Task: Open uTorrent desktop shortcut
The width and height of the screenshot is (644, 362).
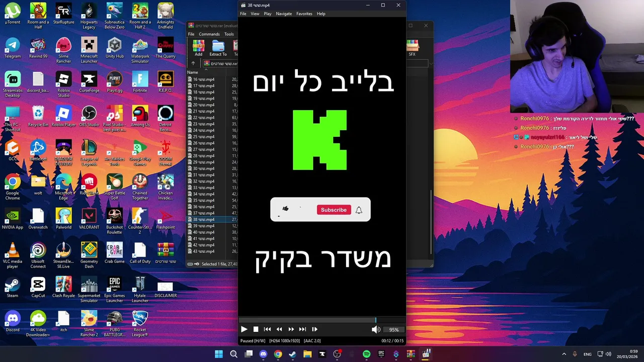Action: pyautogui.click(x=13, y=14)
